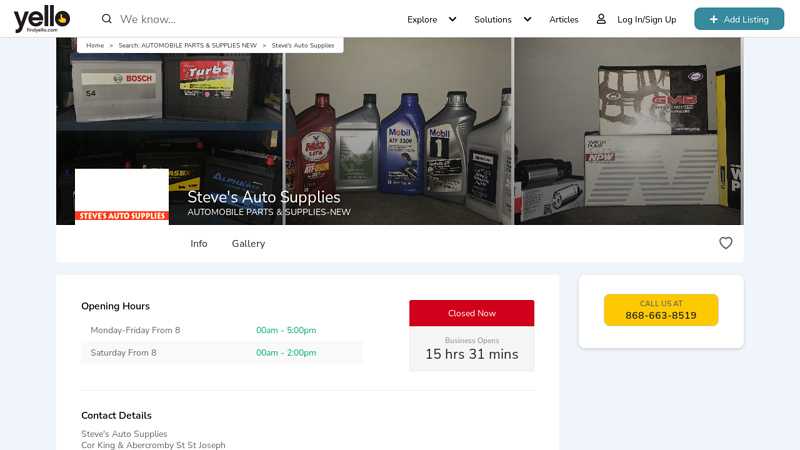Viewport: 800px width, 450px height.
Task: Go to Home in breadcrumb
Action: [95, 45]
